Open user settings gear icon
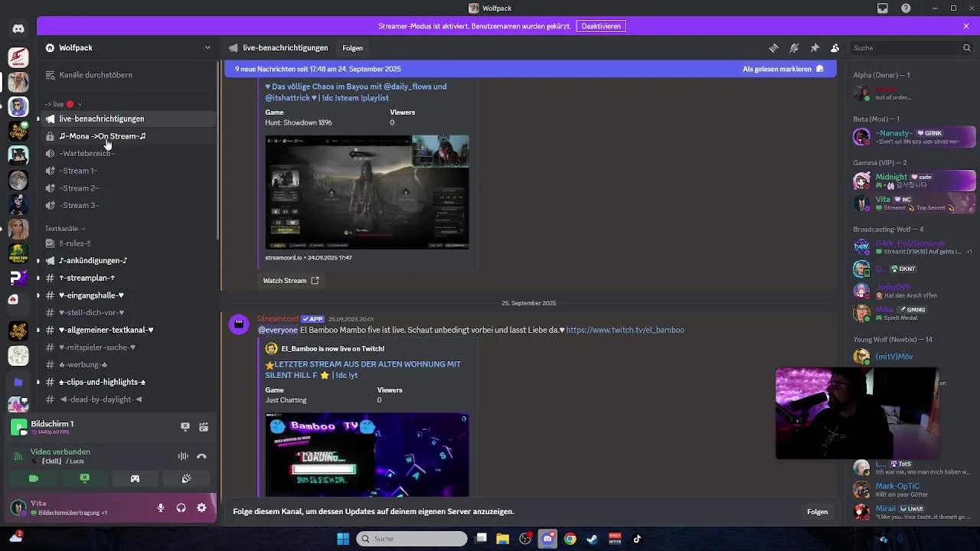The height and width of the screenshot is (551, 980). pos(202,507)
